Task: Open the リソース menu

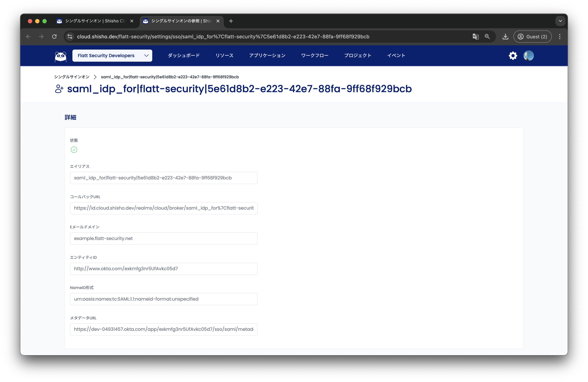Action: 224,56
